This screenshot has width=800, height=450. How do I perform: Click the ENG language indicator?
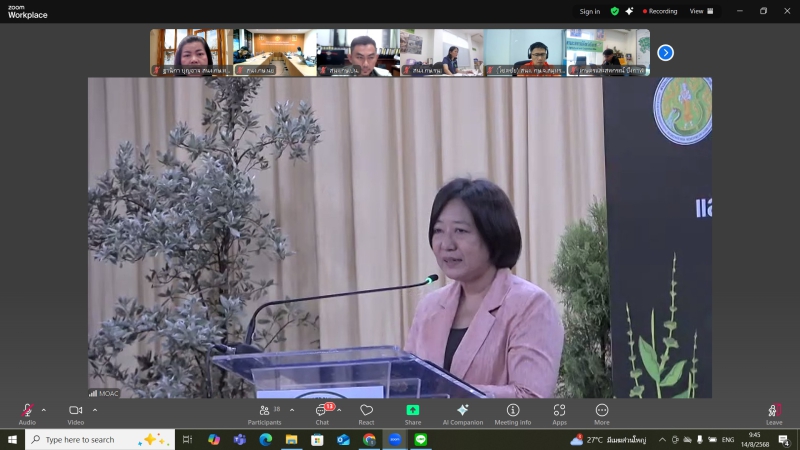click(728, 439)
